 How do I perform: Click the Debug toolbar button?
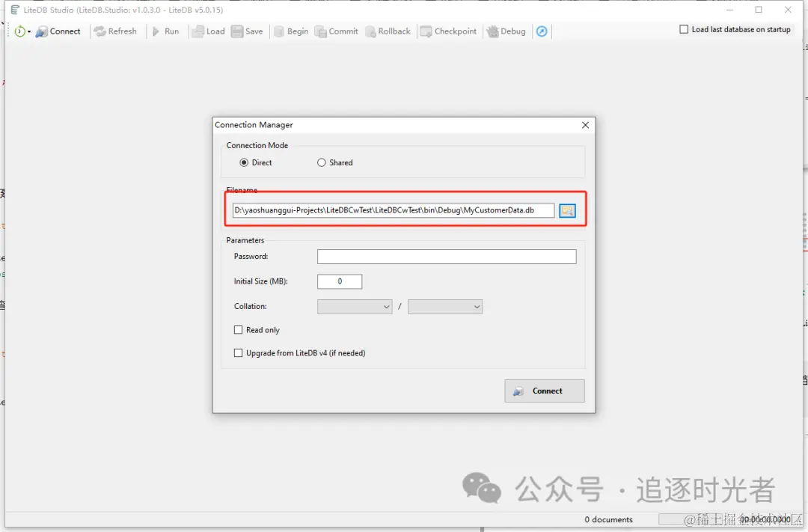(x=506, y=31)
